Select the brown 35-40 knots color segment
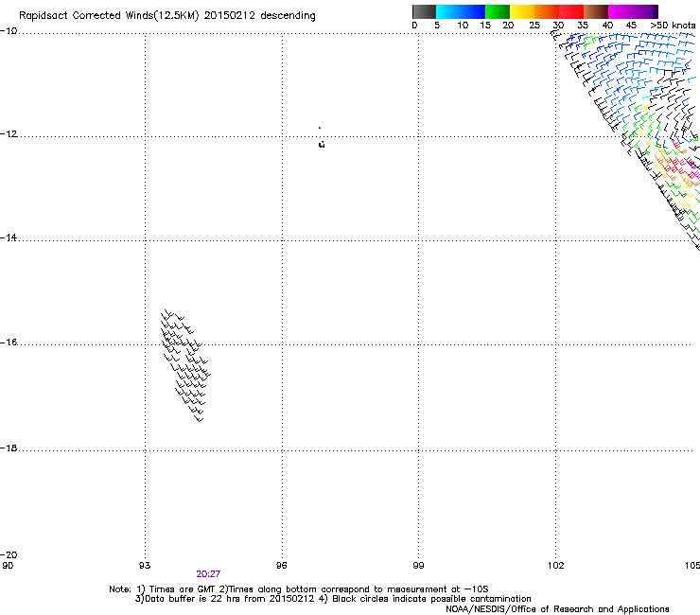Viewport: 700px width, 615px height. pos(596,11)
